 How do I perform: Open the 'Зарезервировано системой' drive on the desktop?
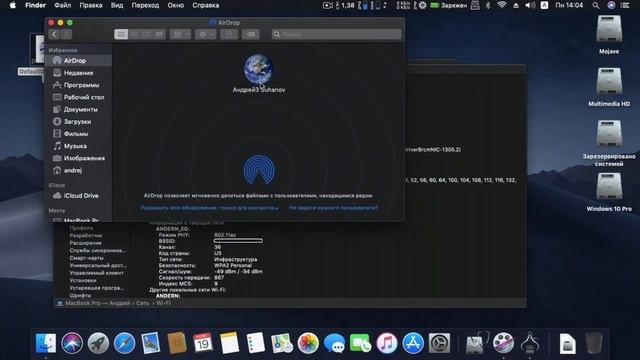click(x=609, y=143)
